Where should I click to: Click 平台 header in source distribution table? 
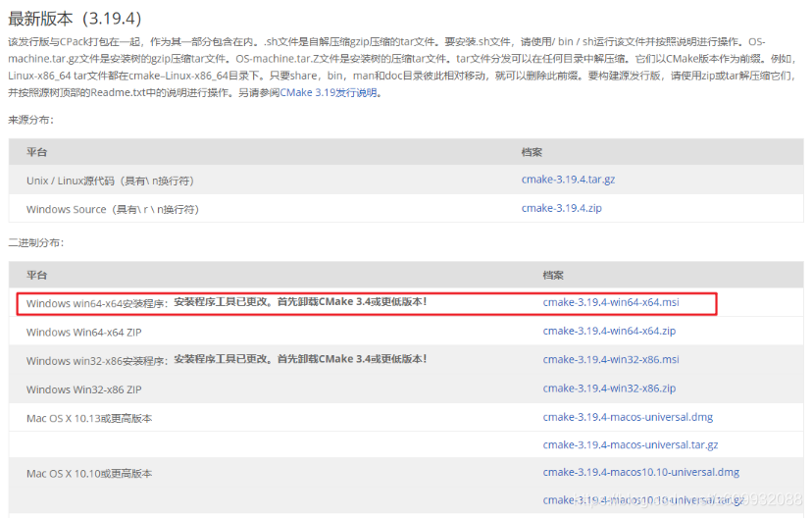(36, 152)
